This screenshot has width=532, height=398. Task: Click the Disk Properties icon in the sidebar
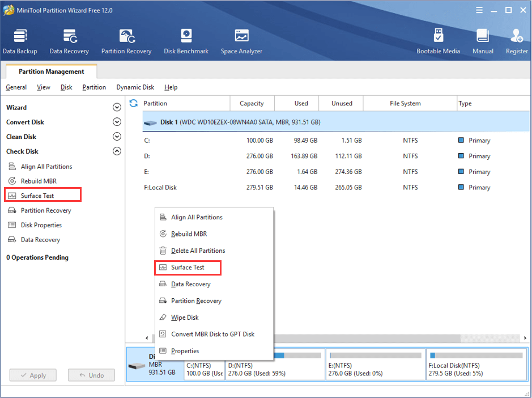(x=12, y=225)
